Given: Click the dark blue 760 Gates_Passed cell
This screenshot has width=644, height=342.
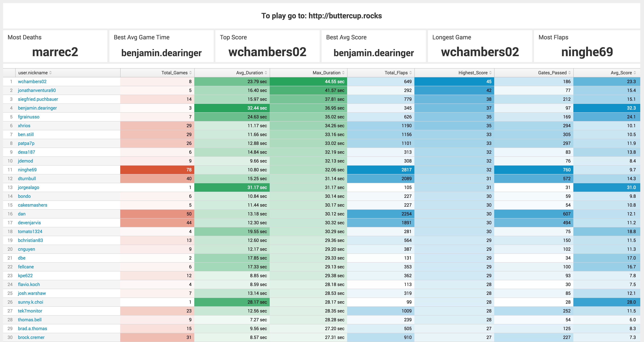Looking at the screenshot, I should pyautogui.click(x=534, y=170).
